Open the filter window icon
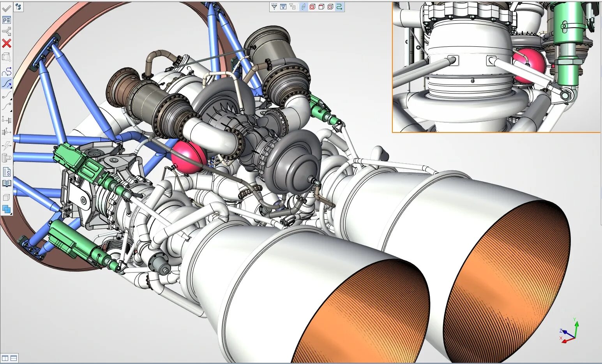602x364 pixels. (x=283, y=7)
